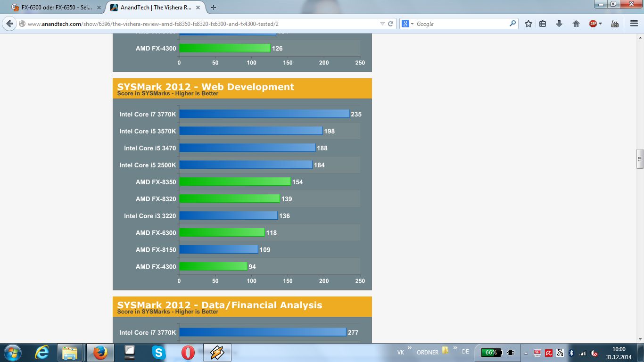Click the Adblock Plus ABP icon
The width and height of the screenshot is (644, 362).
(x=593, y=24)
